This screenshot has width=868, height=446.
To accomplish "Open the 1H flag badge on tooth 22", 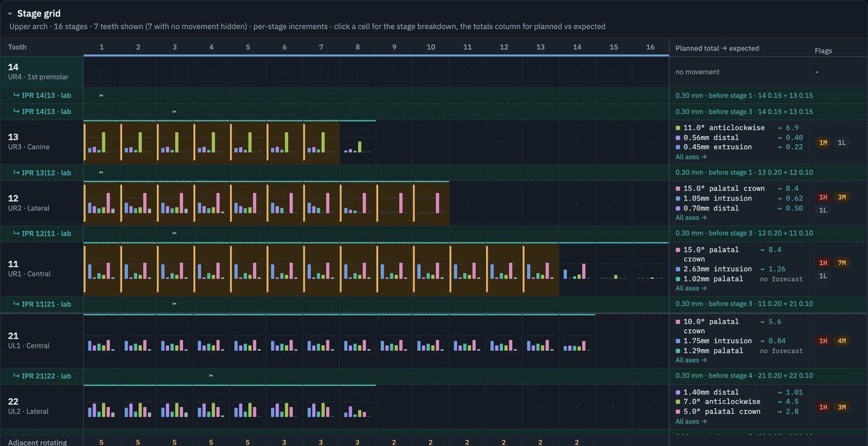I will [x=823, y=407].
